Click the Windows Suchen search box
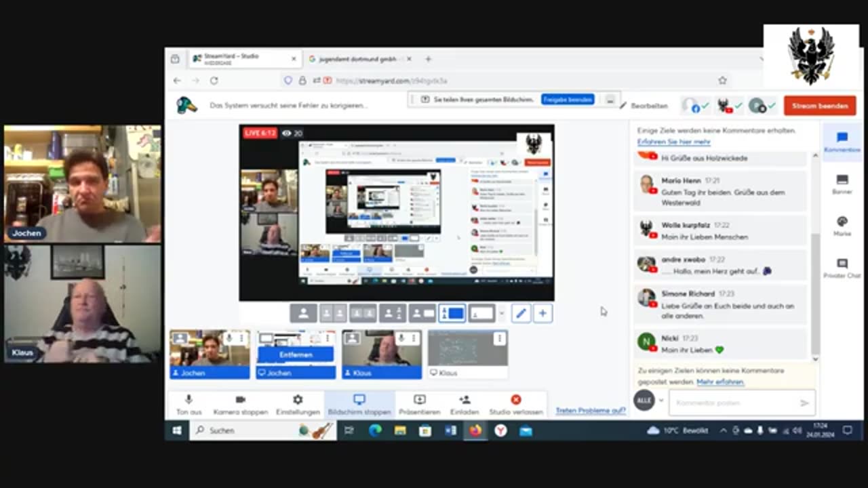This screenshot has height=488, width=868. click(x=262, y=430)
